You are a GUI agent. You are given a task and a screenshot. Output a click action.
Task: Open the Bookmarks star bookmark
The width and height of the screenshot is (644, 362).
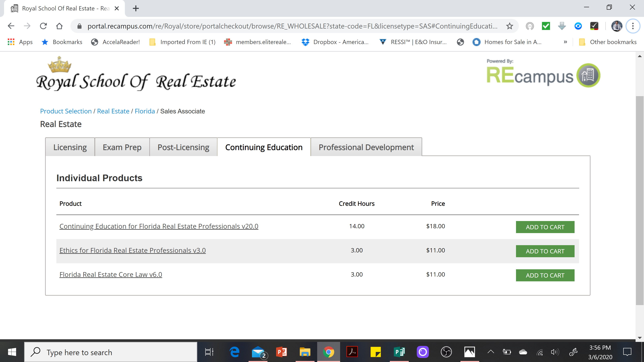click(x=62, y=42)
